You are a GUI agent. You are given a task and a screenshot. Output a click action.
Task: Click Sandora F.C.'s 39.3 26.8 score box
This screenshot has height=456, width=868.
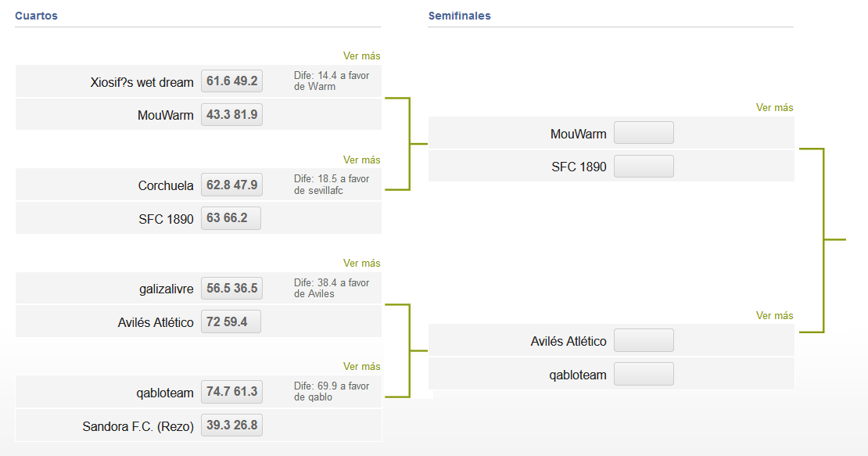point(231,425)
